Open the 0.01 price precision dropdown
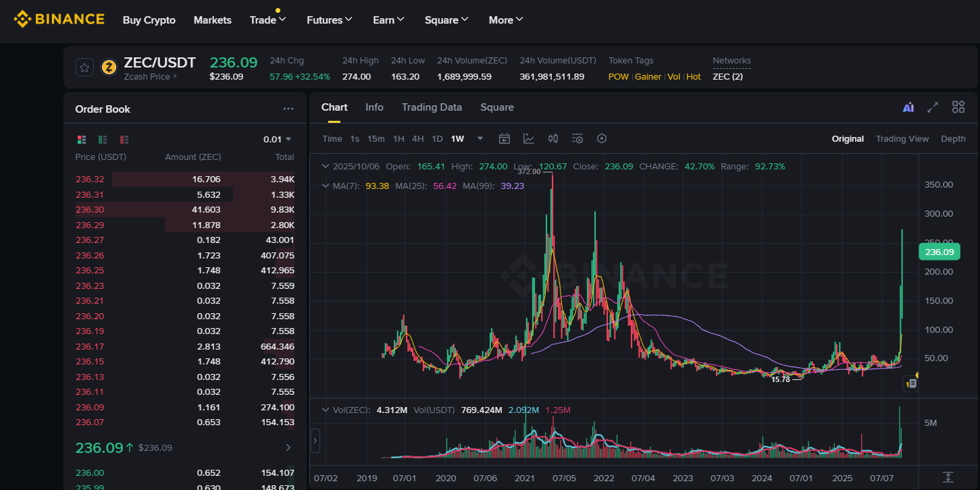The image size is (980, 490). [277, 140]
